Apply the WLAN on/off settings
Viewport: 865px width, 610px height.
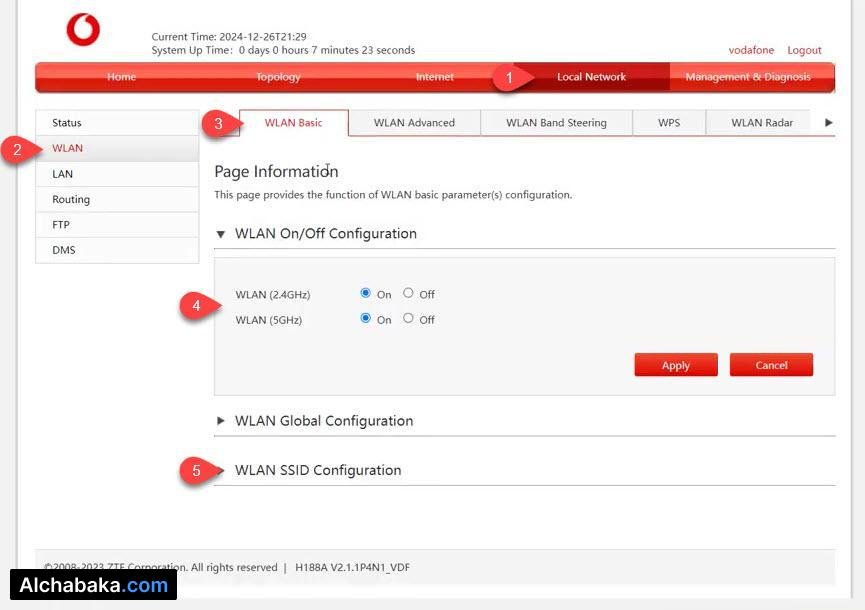coord(675,365)
